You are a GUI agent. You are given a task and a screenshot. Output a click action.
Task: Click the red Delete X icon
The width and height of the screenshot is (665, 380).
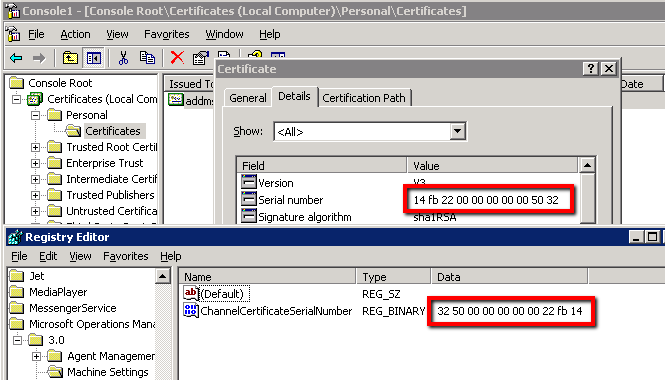coord(177,58)
